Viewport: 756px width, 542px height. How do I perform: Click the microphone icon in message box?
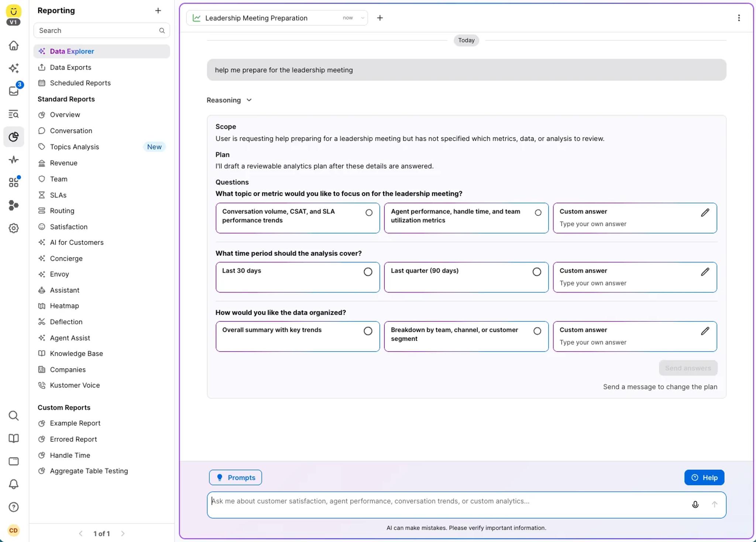[x=695, y=504]
